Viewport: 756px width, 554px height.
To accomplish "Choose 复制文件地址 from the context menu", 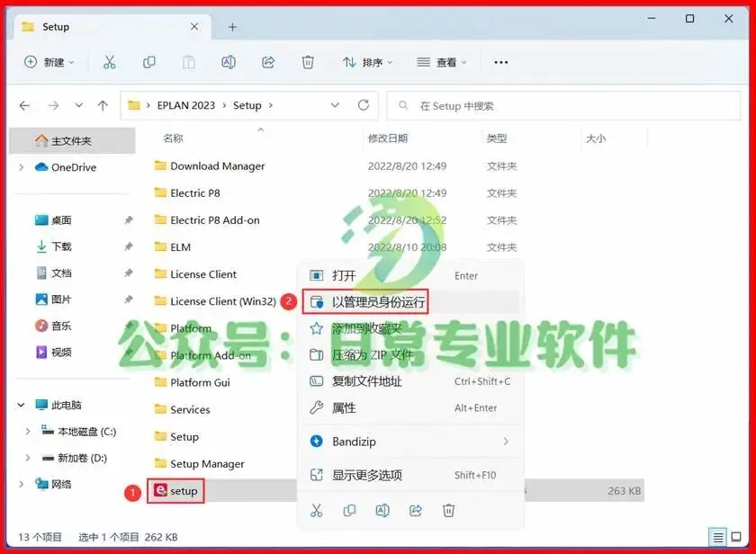I will pyautogui.click(x=410, y=381).
